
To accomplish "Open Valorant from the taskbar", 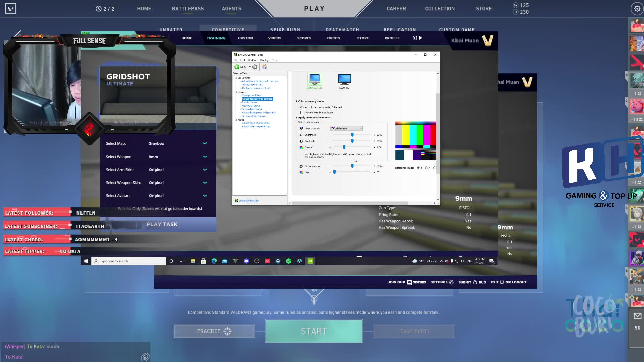I will pyautogui.click(x=267, y=261).
